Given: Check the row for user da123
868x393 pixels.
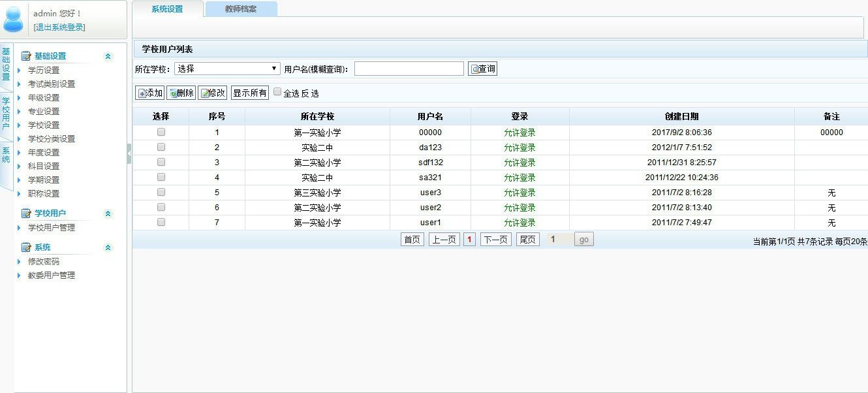Looking at the screenshot, I should [x=161, y=147].
